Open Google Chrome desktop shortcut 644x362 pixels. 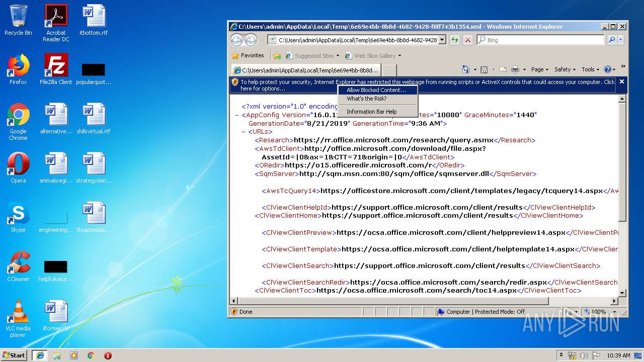pyautogui.click(x=18, y=122)
